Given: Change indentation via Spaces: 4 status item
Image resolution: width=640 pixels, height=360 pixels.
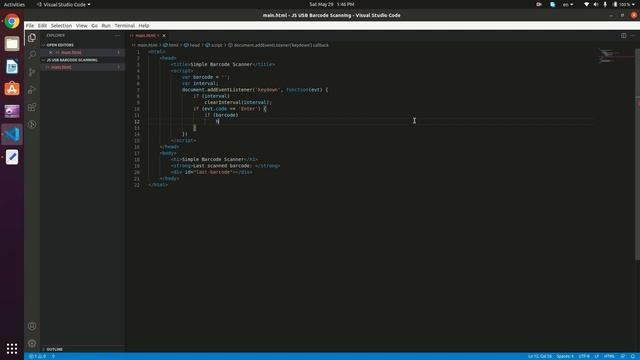Looking at the screenshot, I should pyautogui.click(x=565, y=356).
